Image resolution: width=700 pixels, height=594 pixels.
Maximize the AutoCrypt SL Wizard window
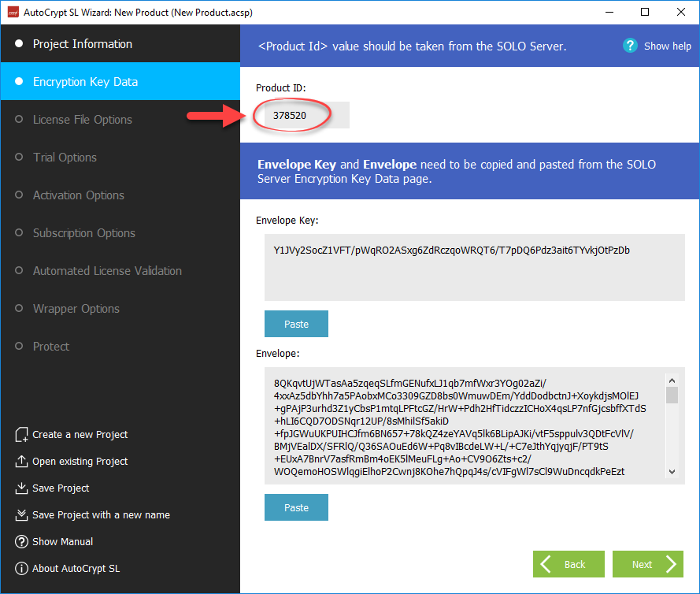[645, 12]
